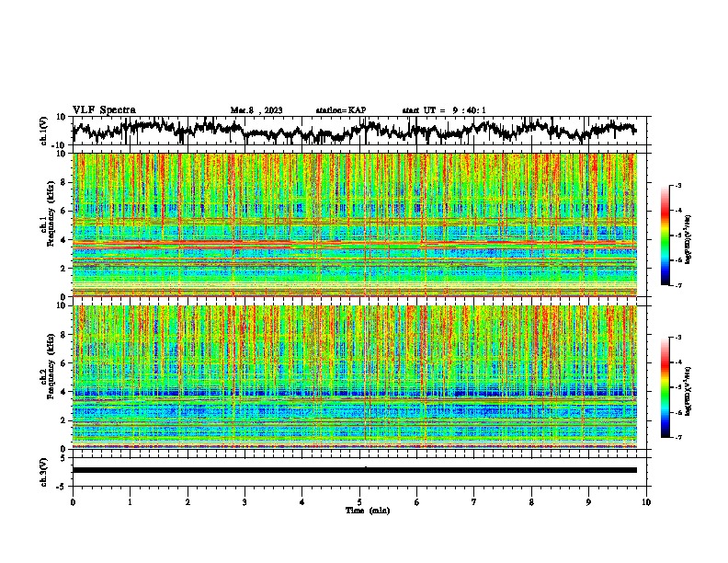Click the '4' tick on the time axis
Image resolution: width=728 pixels, height=563 pixels.
tap(302, 502)
